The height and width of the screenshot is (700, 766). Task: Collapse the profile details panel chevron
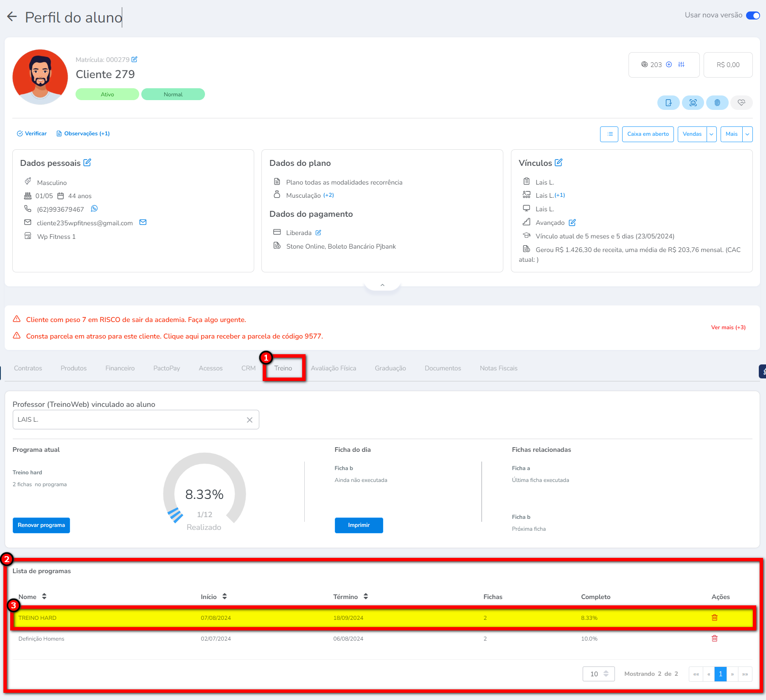click(x=382, y=285)
